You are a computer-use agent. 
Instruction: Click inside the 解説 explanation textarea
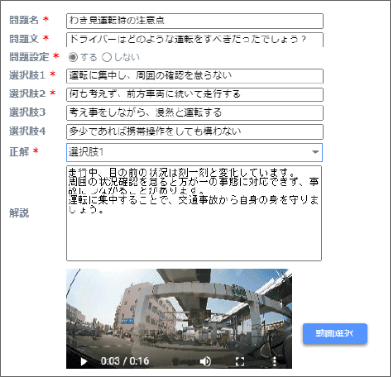click(194, 213)
